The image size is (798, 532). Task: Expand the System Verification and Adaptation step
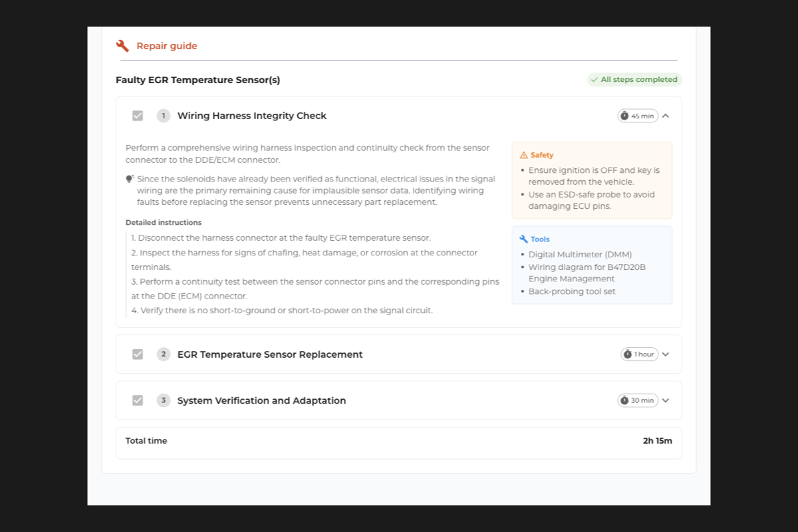[666, 400]
